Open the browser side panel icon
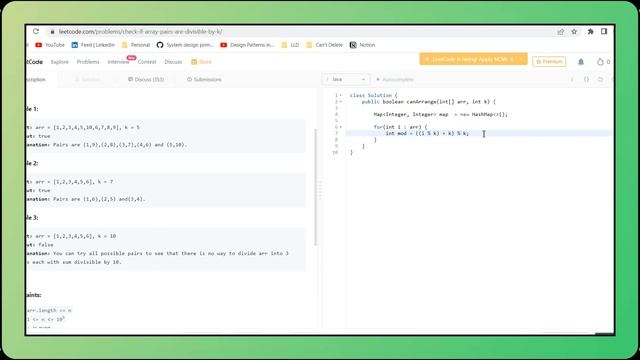This screenshot has height=360, width=640. pos(604,31)
